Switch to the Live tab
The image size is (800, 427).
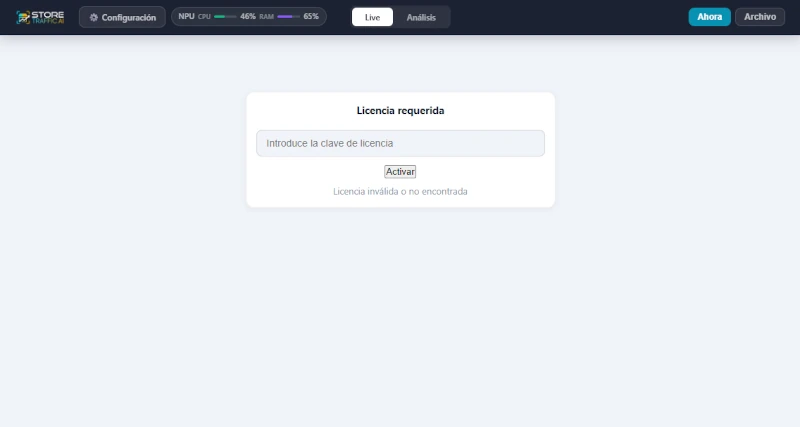372,17
